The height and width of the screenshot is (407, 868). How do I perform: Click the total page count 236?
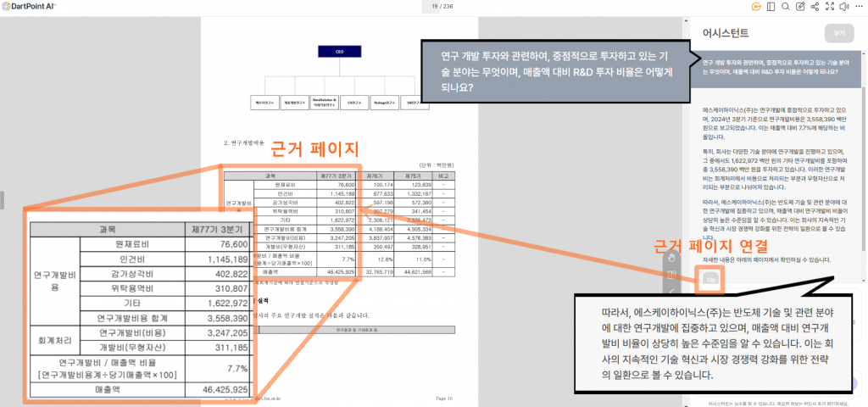coord(448,6)
